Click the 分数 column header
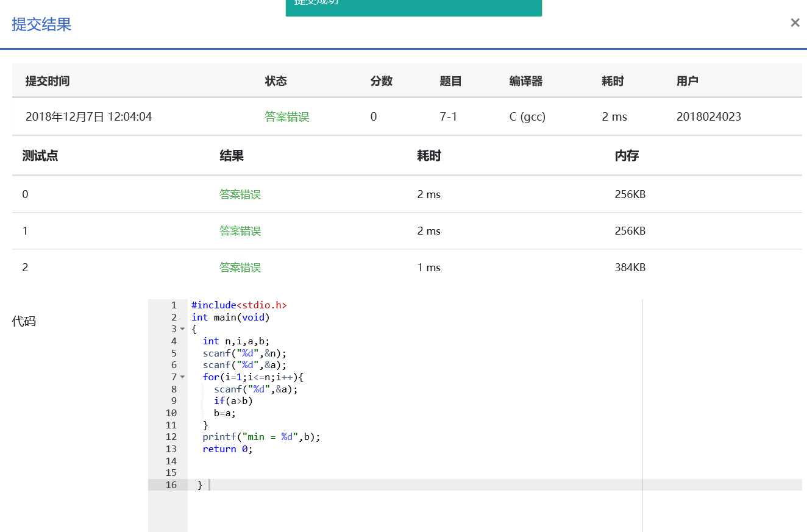Image resolution: width=807 pixels, height=532 pixels. pos(382,81)
